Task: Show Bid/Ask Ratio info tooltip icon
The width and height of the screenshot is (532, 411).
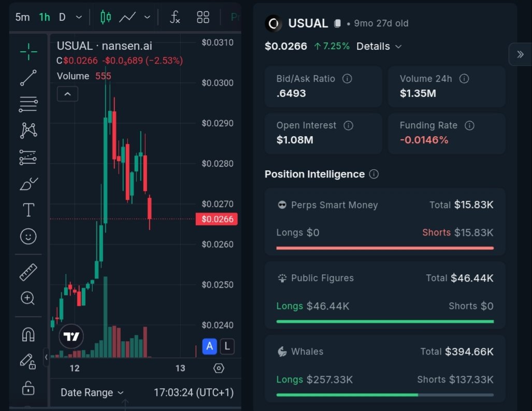Action: click(347, 79)
